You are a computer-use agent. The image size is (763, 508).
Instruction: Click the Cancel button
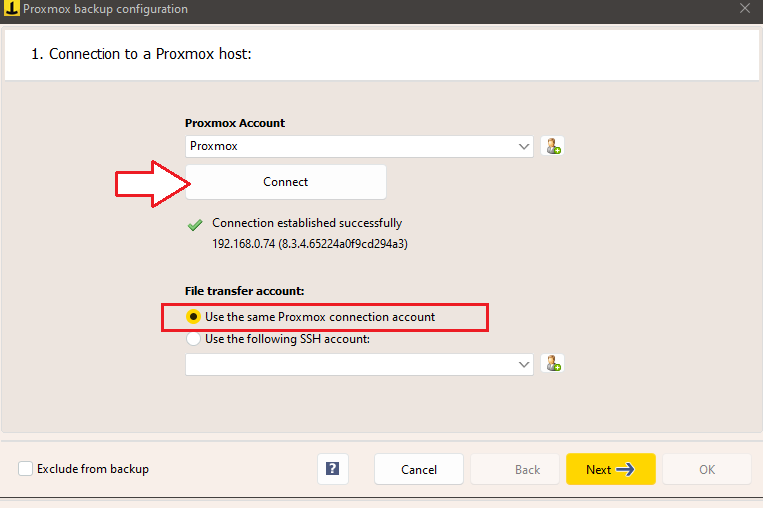pos(419,469)
